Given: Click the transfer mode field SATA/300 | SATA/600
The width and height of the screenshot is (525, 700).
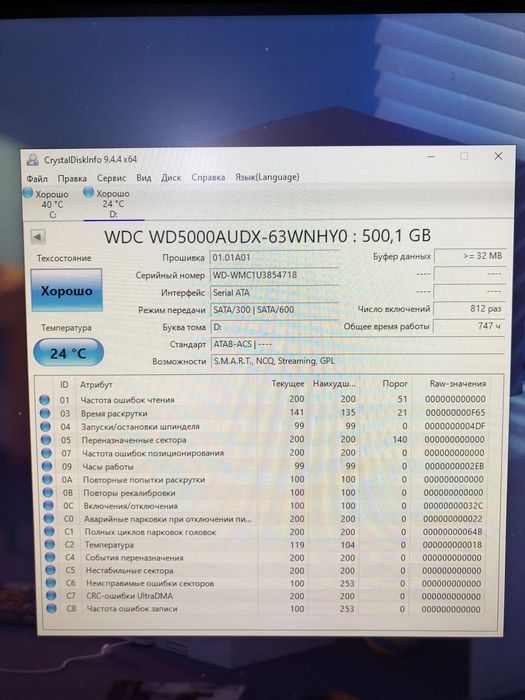Looking at the screenshot, I should click(x=274, y=310).
